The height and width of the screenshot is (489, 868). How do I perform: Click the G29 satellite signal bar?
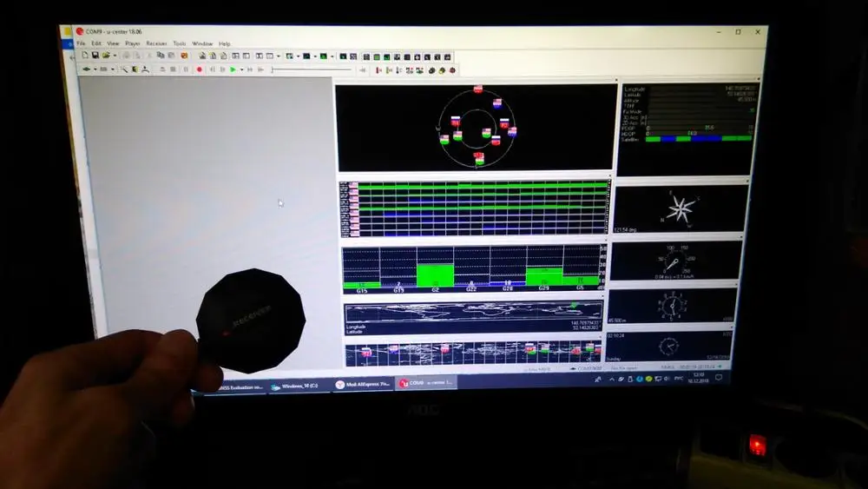click(544, 277)
